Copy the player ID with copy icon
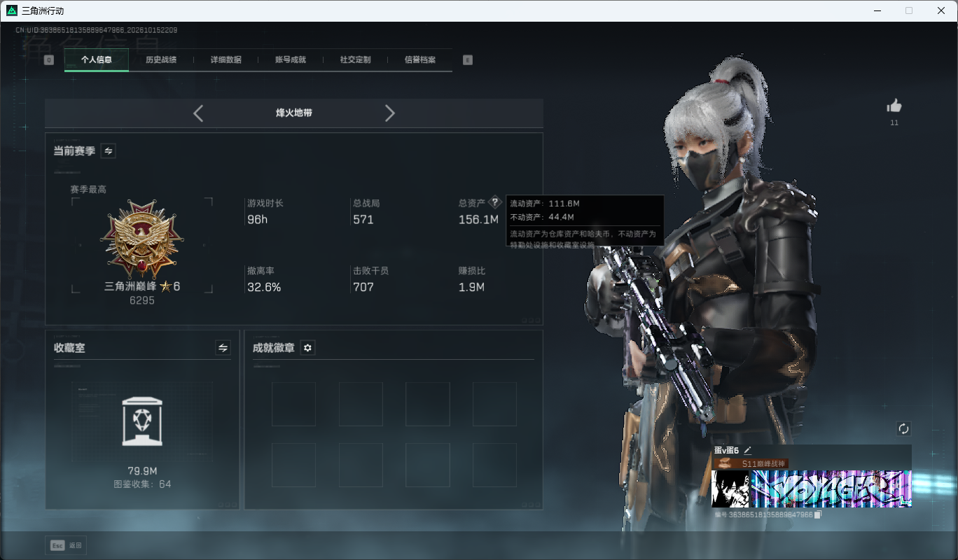Screen dimensions: 958x560 tap(817, 514)
